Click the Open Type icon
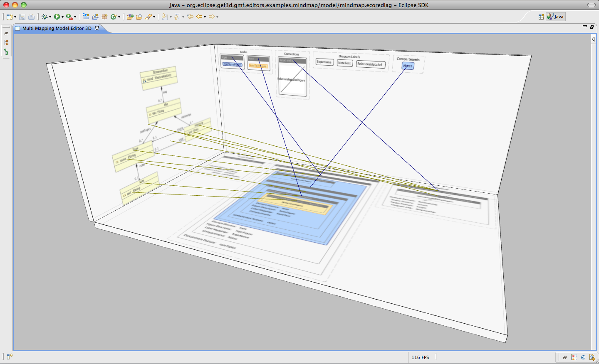Viewport: 599px width, 364px height. (130, 17)
